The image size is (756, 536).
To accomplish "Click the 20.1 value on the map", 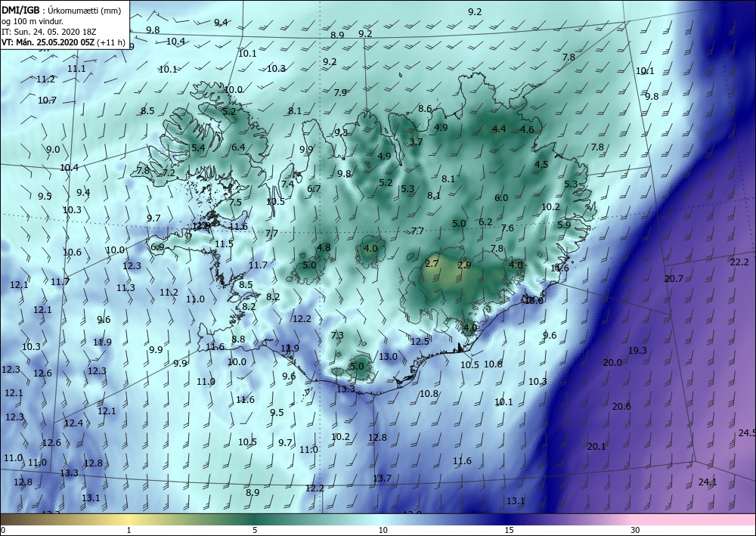I will point(596,447).
